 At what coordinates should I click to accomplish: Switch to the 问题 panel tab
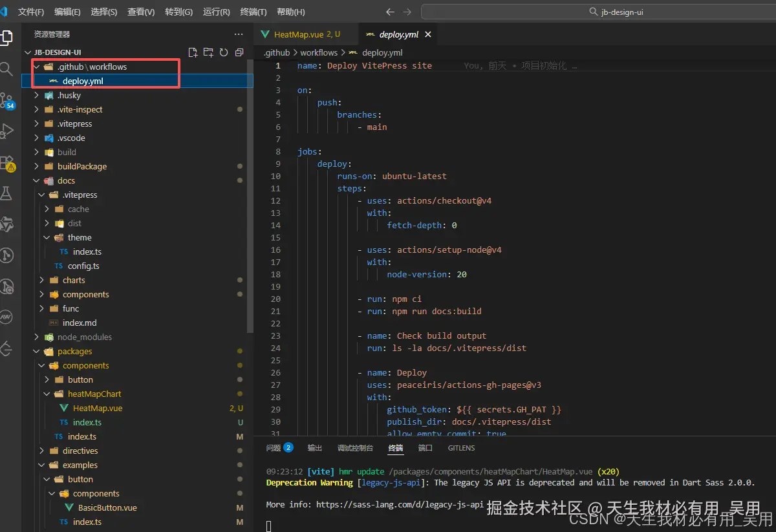pos(274,447)
